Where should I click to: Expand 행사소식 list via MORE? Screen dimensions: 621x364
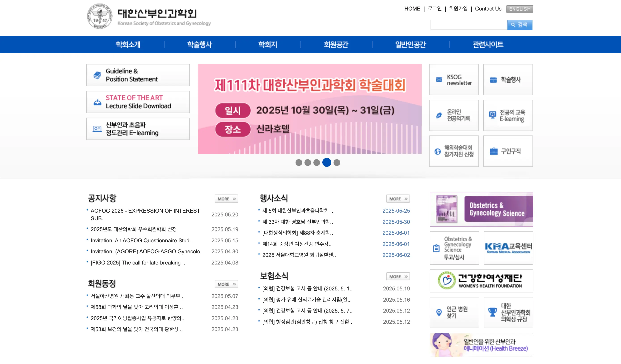tap(398, 199)
